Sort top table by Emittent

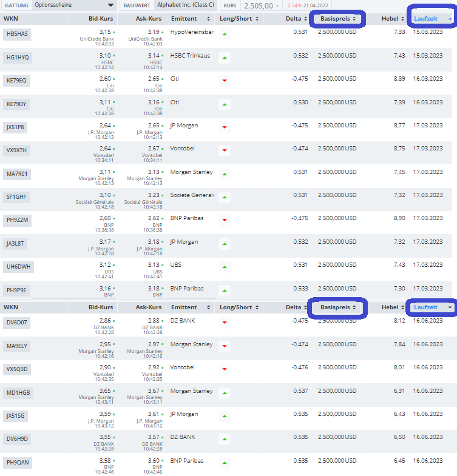[191, 19]
